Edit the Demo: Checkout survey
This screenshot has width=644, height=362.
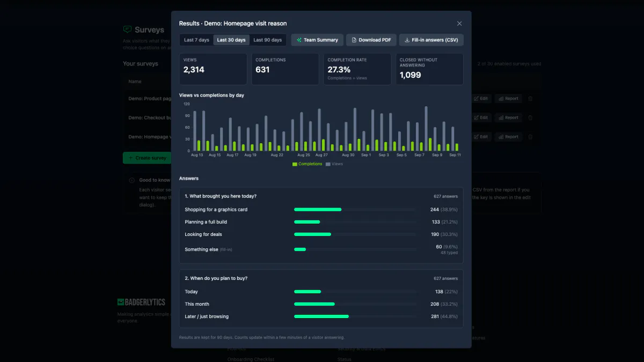click(480, 117)
